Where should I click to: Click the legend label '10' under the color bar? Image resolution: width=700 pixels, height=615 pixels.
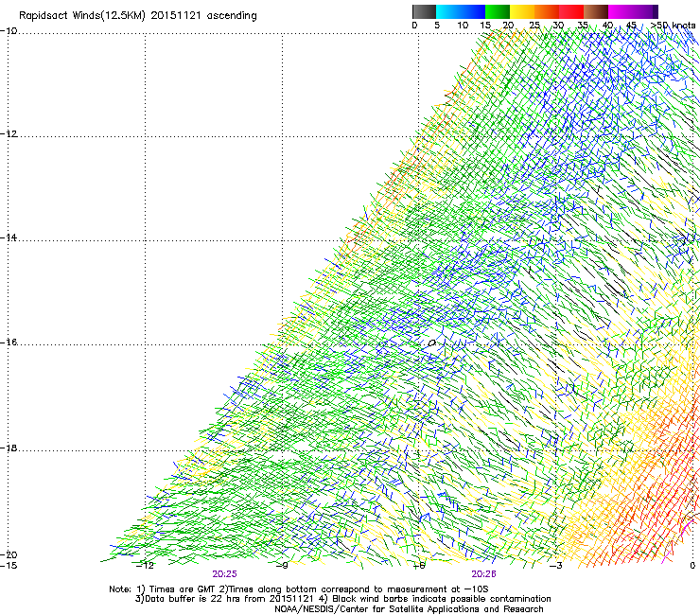463,26
